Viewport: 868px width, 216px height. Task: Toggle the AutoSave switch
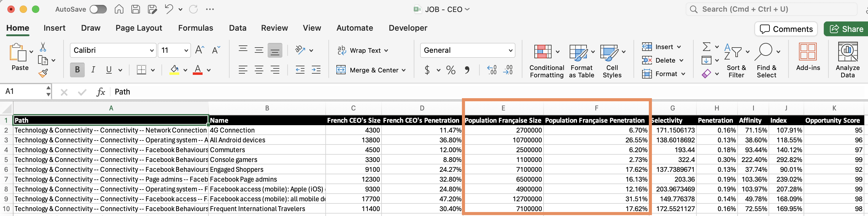click(x=98, y=9)
